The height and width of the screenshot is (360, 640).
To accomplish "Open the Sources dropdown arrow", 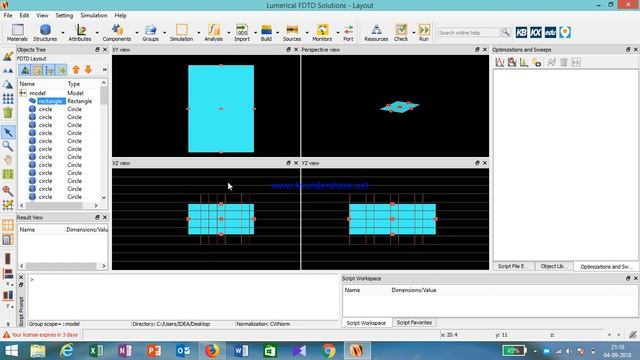I will pyautogui.click(x=307, y=32).
